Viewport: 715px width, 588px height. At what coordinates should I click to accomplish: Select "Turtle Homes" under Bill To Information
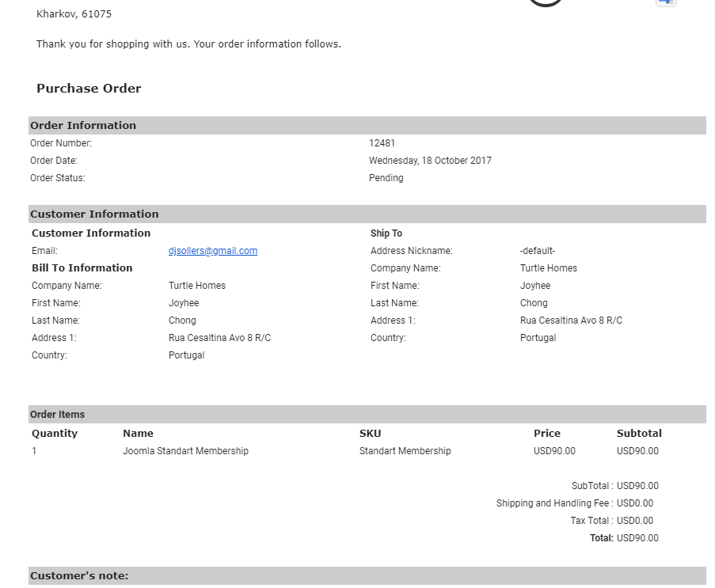point(197,286)
